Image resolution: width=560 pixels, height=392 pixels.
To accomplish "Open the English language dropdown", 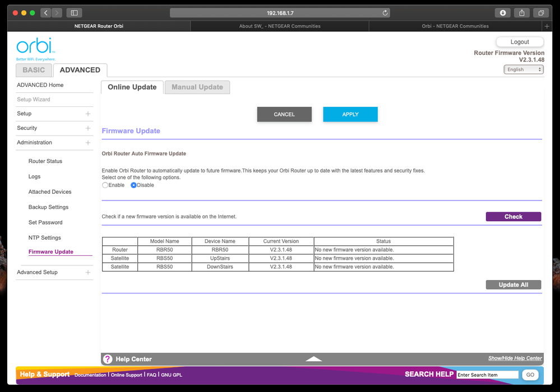I will point(524,69).
